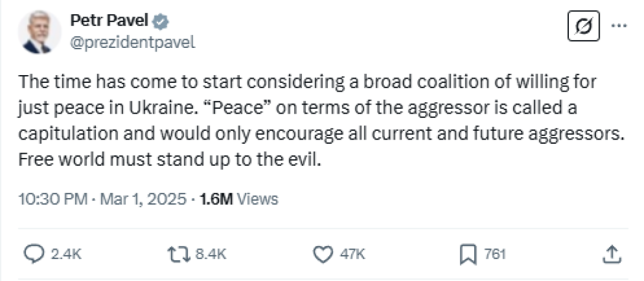Click the Grok explain-post icon
Screen dimensions: 644x281
tap(584, 26)
